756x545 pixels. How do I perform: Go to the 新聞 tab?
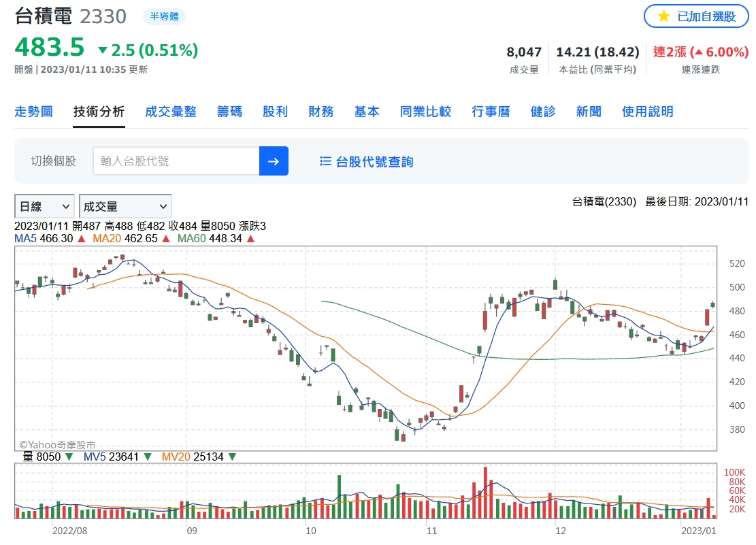[x=589, y=112]
